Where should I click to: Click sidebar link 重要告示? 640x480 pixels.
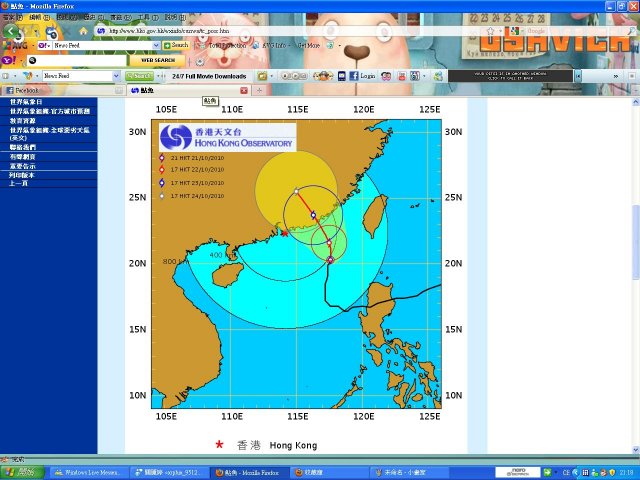[22, 166]
